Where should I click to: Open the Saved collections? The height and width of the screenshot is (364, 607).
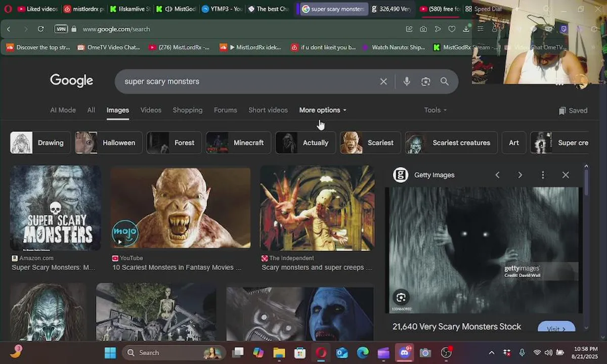[573, 110]
